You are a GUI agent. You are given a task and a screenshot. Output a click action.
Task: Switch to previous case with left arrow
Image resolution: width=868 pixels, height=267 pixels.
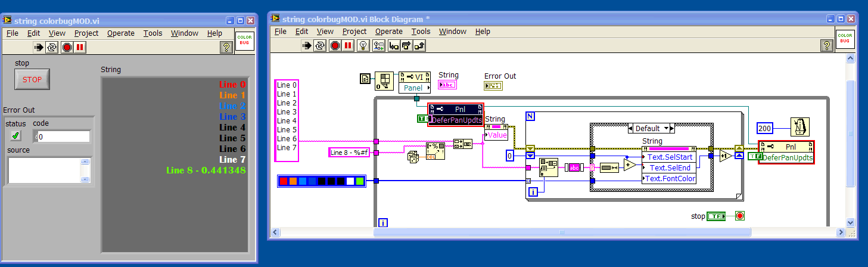click(631, 128)
